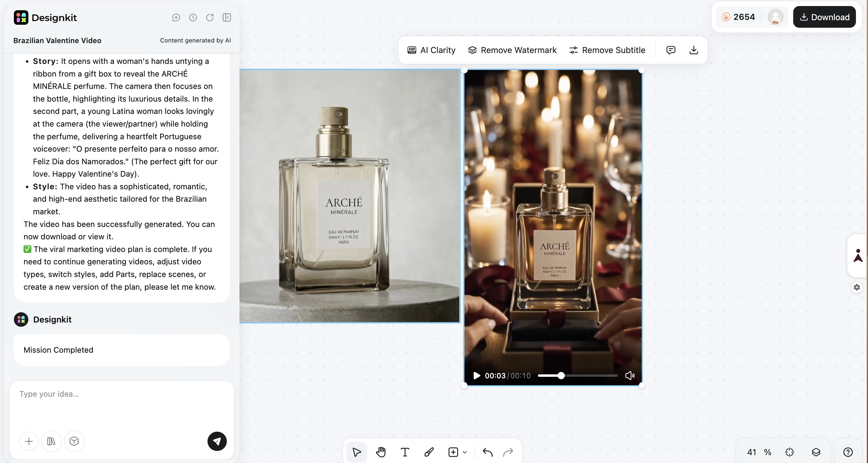
Task: Open chat history clock icon
Action: [x=193, y=17]
